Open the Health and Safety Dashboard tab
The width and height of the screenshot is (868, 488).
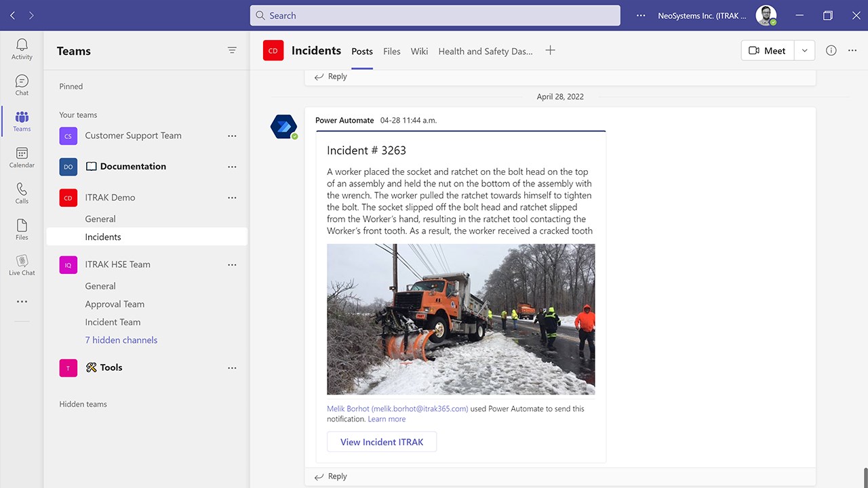coord(486,51)
